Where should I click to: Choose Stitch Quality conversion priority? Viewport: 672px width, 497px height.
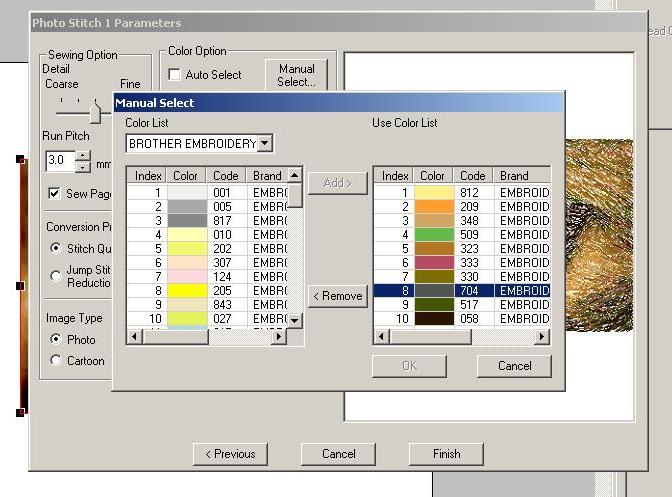[56, 248]
